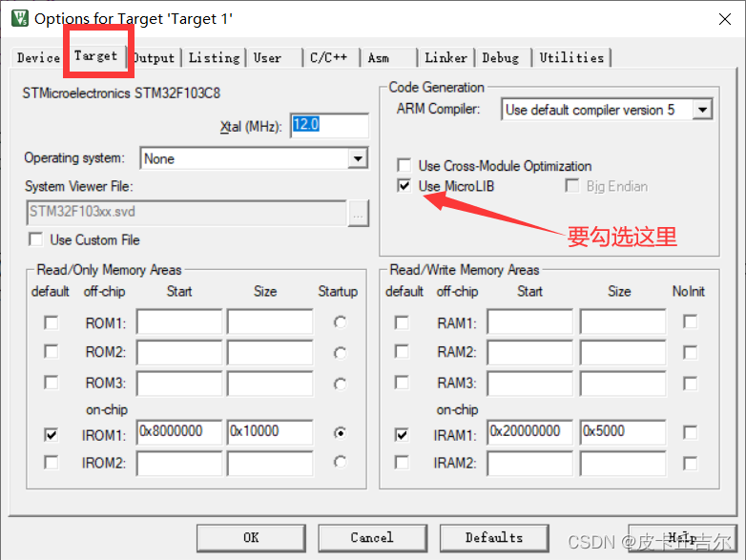Screen dimensions: 746x560
Task: Click the Help button
Action: [683, 538]
